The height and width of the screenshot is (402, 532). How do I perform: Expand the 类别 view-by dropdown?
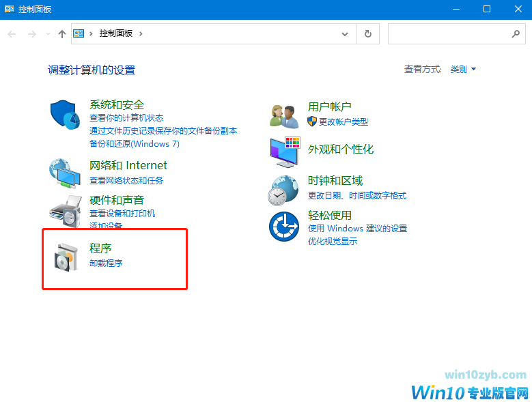463,70
